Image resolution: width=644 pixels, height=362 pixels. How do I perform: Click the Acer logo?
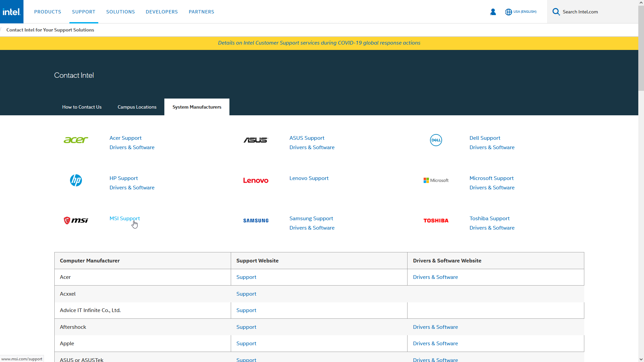(76, 140)
